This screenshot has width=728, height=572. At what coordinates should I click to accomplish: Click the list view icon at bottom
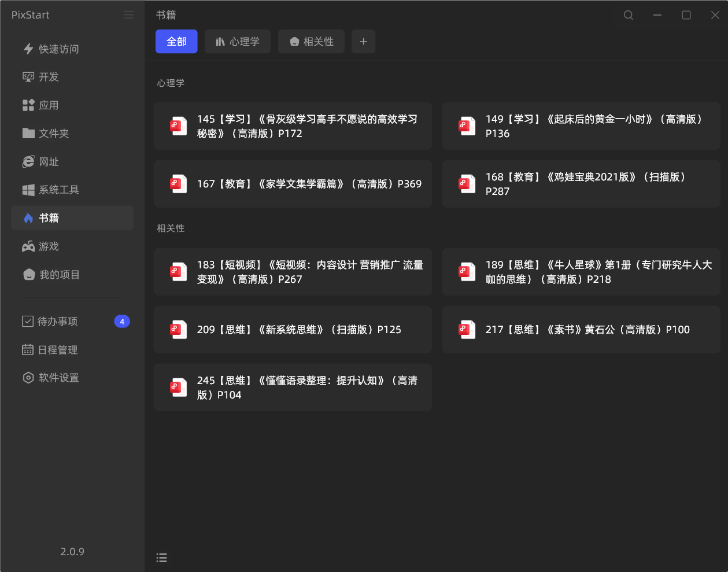point(162,558)
